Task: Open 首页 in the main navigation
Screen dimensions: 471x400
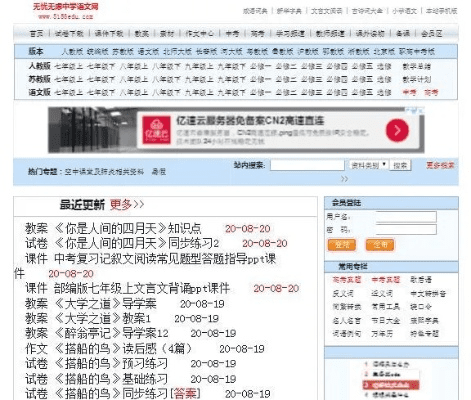Action: point(36,34)
